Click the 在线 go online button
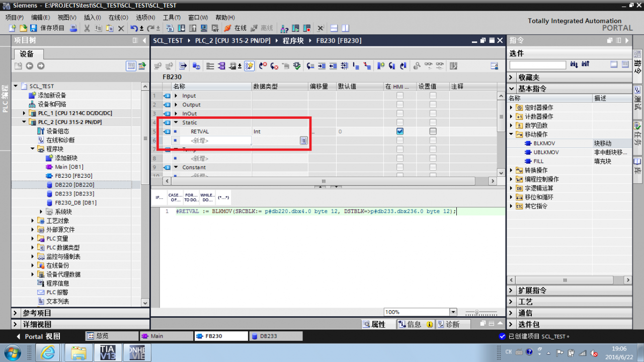644x362 pixels. (235, 28)
